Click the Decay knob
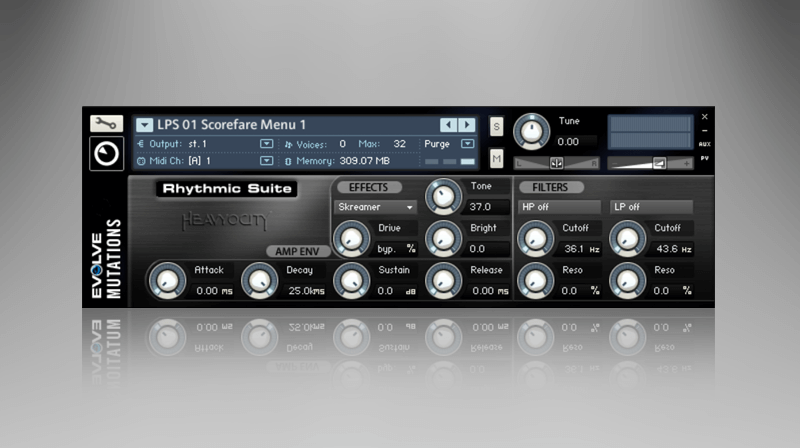Image resolution: width=800 pixels, height=448 pixels. point(260,280)
